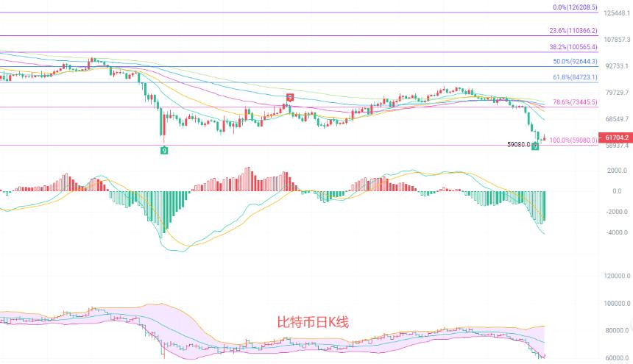The width and height of the screenshot is (633, 364).
Task: Click the 59080.0 lowest price annotation
Action: point(519,144)
